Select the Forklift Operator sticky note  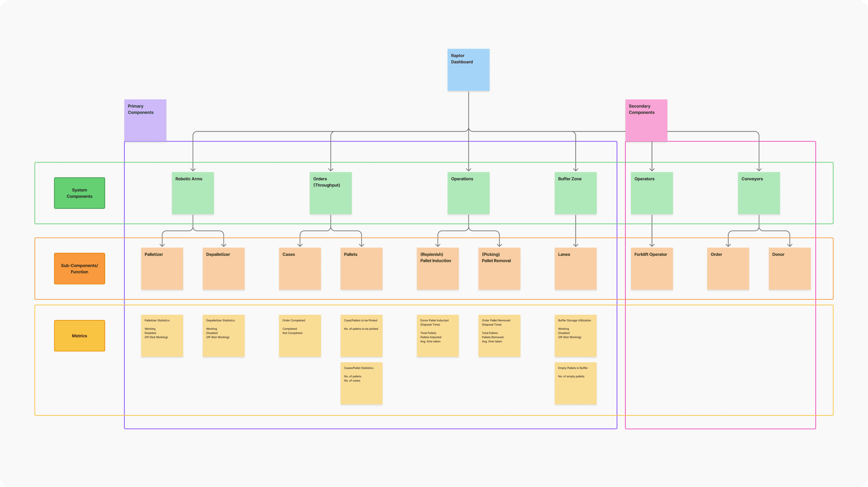(651, 268)
